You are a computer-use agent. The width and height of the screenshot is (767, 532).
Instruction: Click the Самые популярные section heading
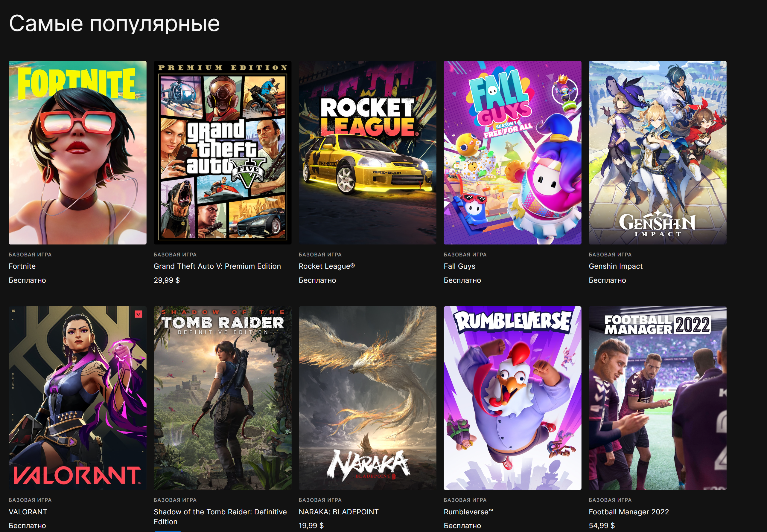[114, 23]
